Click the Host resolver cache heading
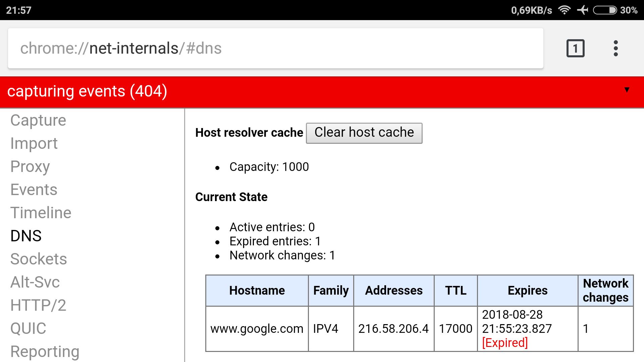This screenshot has width=644, height=362. click(x=249, y=133)
